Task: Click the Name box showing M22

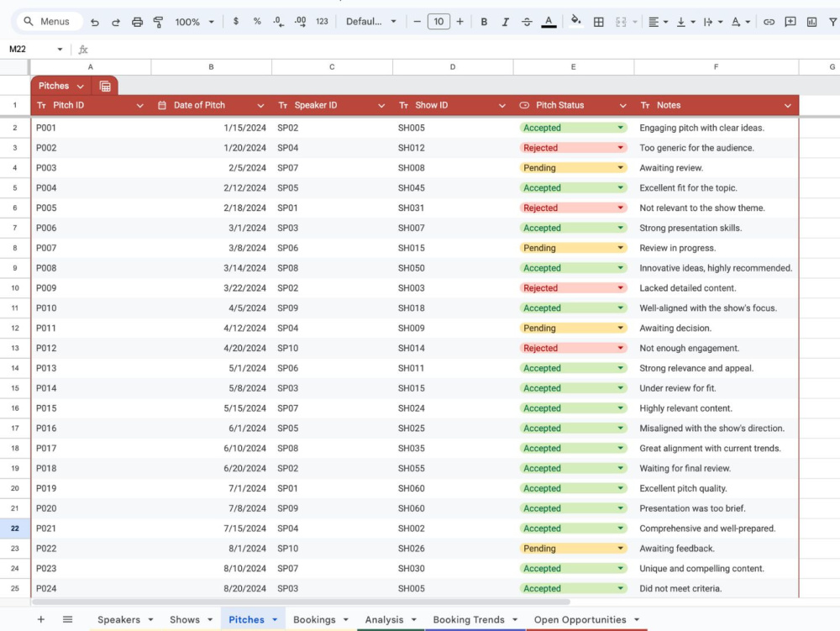Action: click(x=35, y=50)
